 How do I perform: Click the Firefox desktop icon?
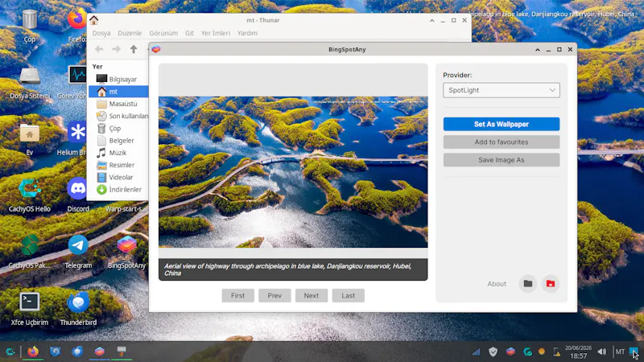[76, 19]
